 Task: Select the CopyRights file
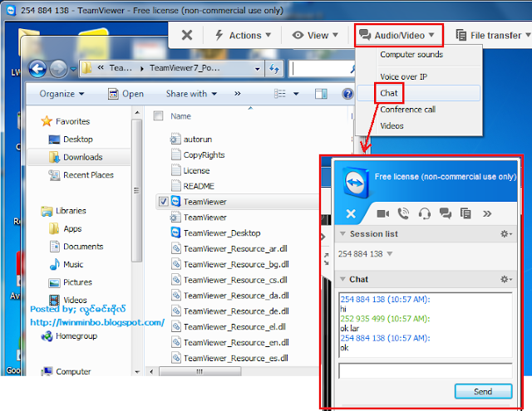click(198, 154)
